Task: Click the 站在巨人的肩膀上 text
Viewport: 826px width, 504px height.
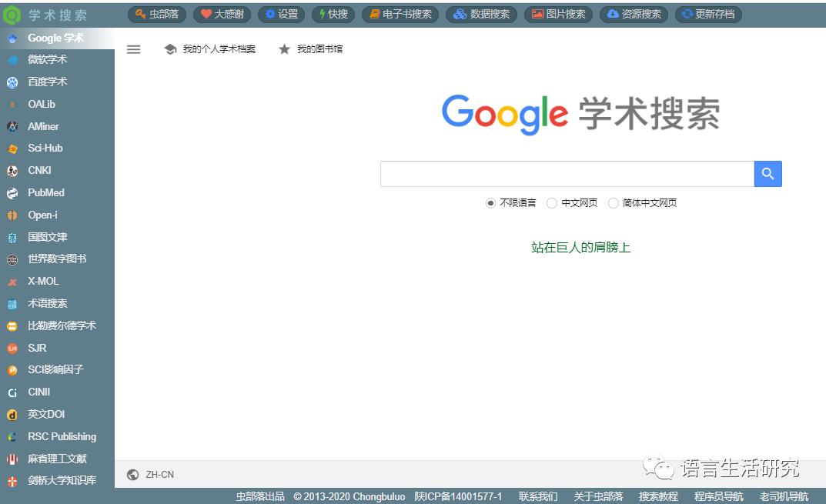Action: 580,248
